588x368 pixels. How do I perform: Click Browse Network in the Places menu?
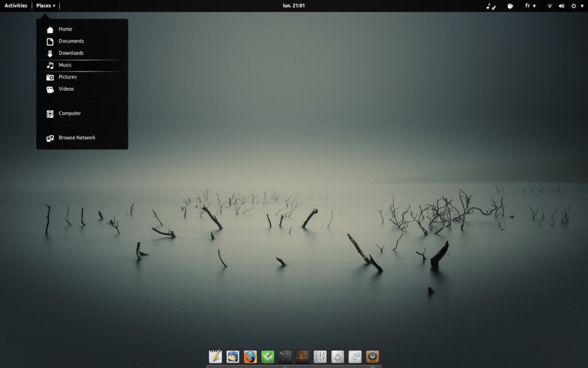coord(76,137)
